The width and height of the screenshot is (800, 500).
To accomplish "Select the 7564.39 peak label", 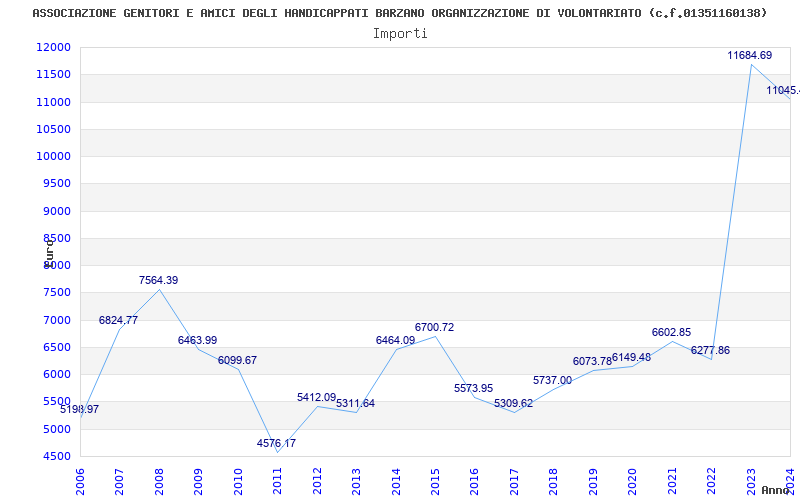I will click(x=158, y=280).
